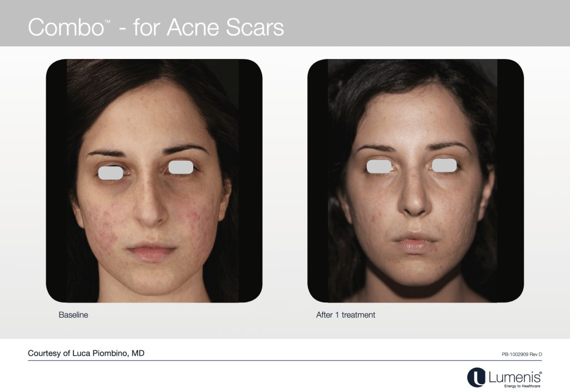This screenshot has height=392, width=570.
Task: Click the Acne Scars title text
Action: (x=225, y=27)
